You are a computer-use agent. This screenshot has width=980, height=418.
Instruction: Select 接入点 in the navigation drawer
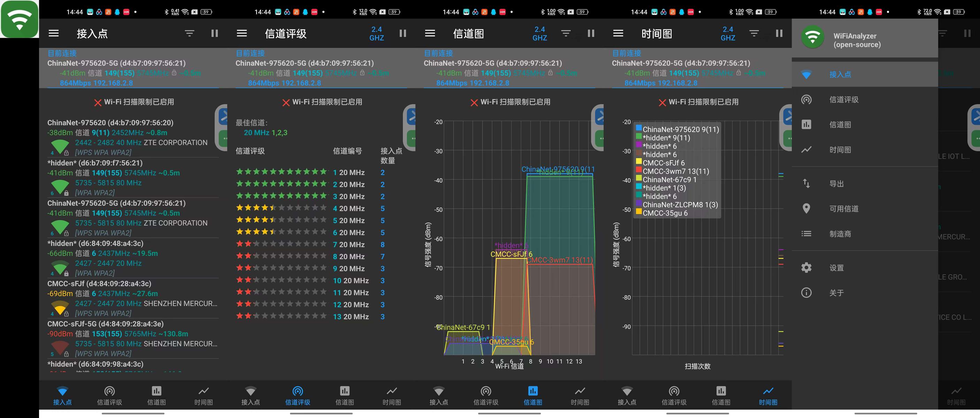tap(865, 74)
